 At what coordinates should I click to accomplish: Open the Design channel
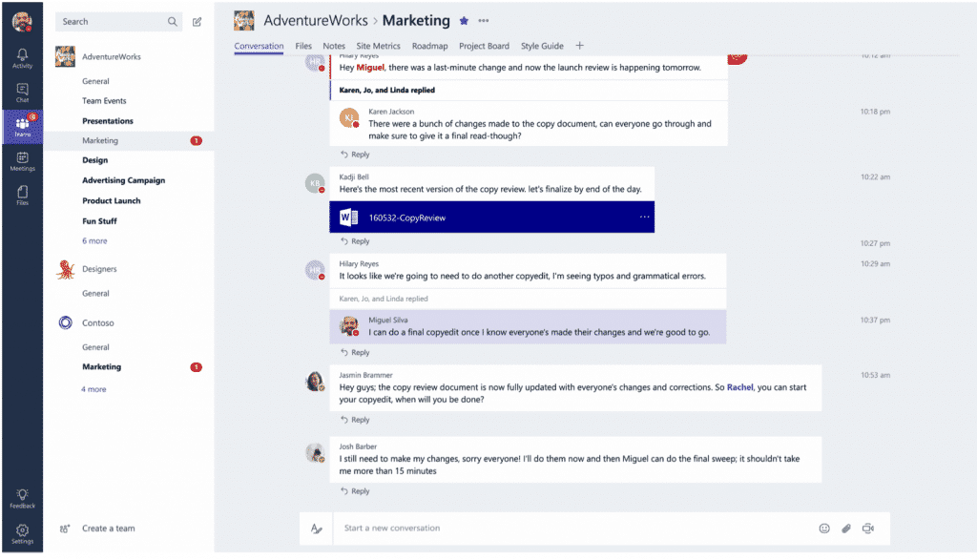click(94, 160)
